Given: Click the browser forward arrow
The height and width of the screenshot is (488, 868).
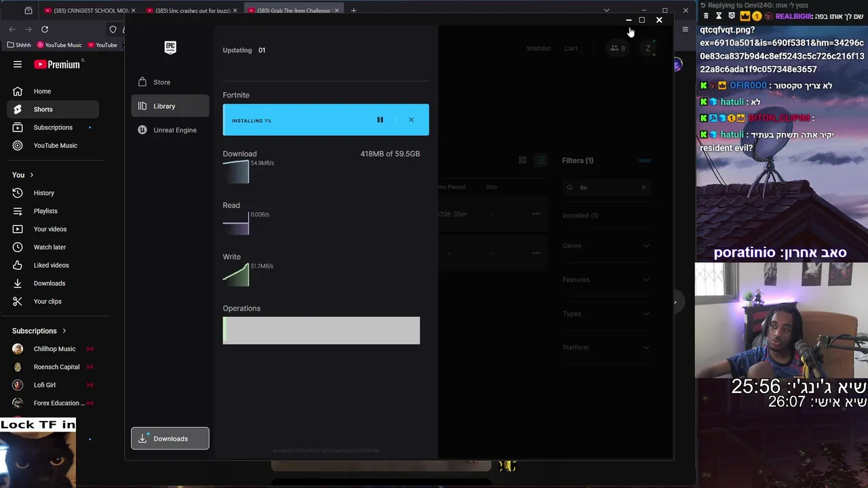Looking at the screenshot, I should (28, 29).
